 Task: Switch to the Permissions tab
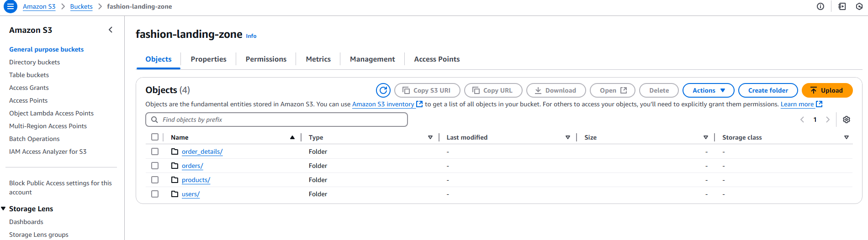coord(266,59)
